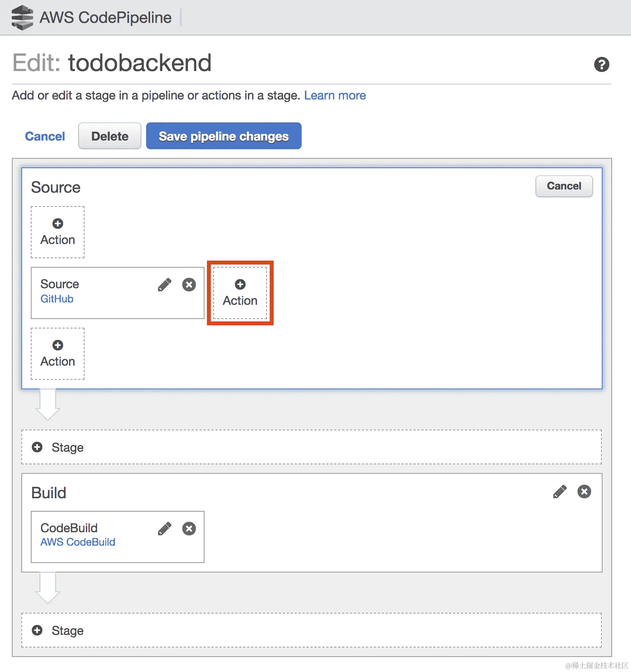Image resolution: width=631 pixels, height=672 pixels.
Task: Remove the Source GitHub action with X icon
Action: 189,285
